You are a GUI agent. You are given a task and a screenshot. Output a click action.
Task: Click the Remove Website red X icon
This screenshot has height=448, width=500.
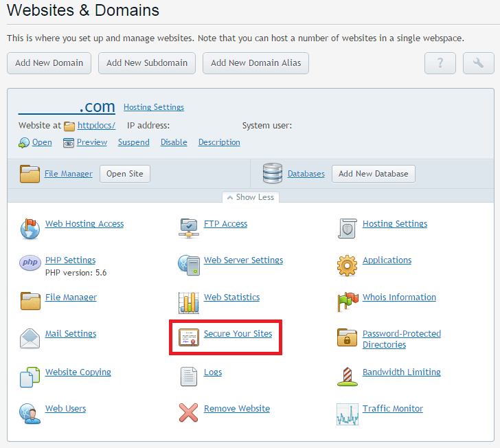click(189, 412)
